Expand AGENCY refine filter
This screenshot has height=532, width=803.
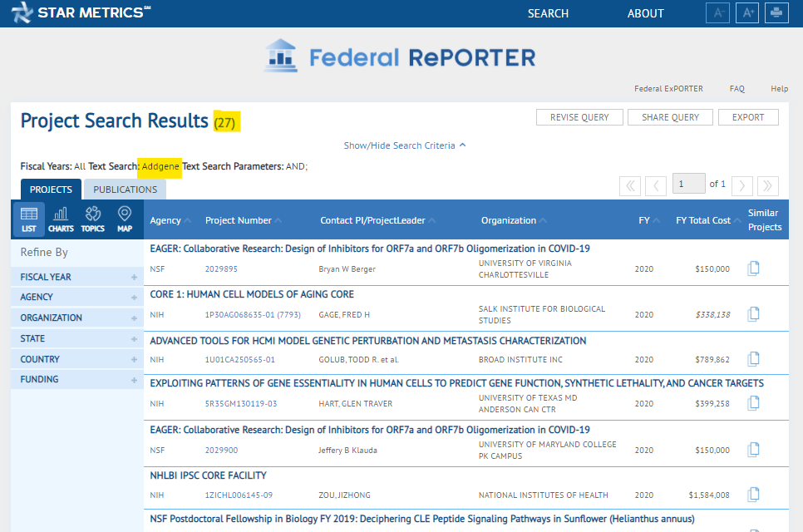pos(76,297)
